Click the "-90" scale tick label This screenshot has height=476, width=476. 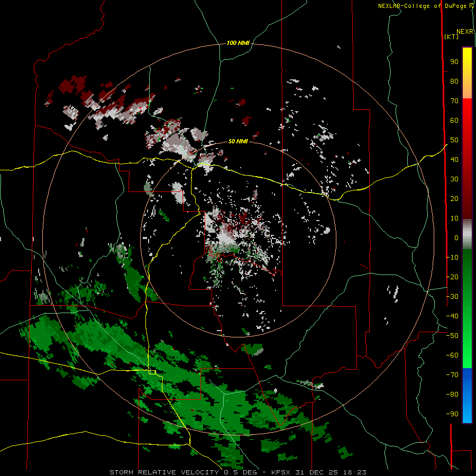[452, 414]
